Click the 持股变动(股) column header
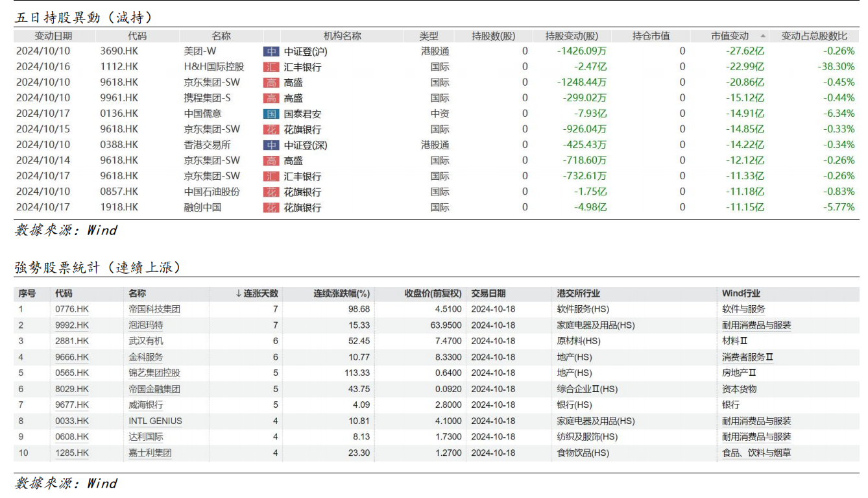 pos(572,36)
